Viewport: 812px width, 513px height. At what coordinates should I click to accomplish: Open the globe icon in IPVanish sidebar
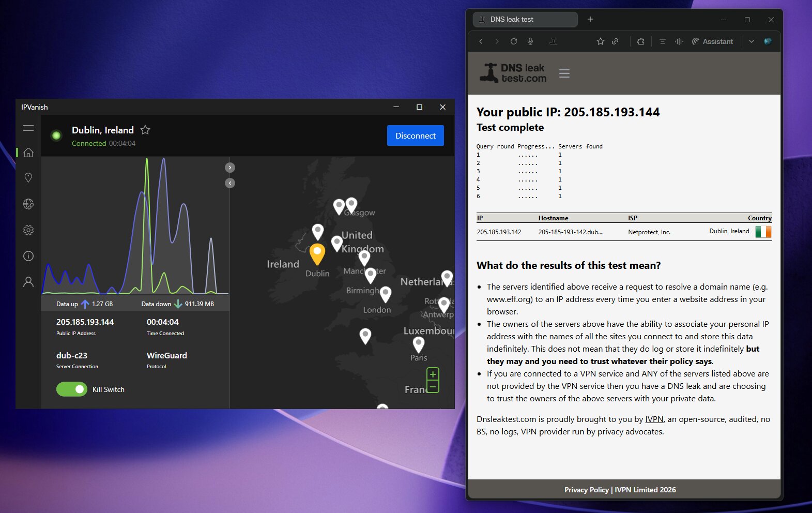[28, 204]
